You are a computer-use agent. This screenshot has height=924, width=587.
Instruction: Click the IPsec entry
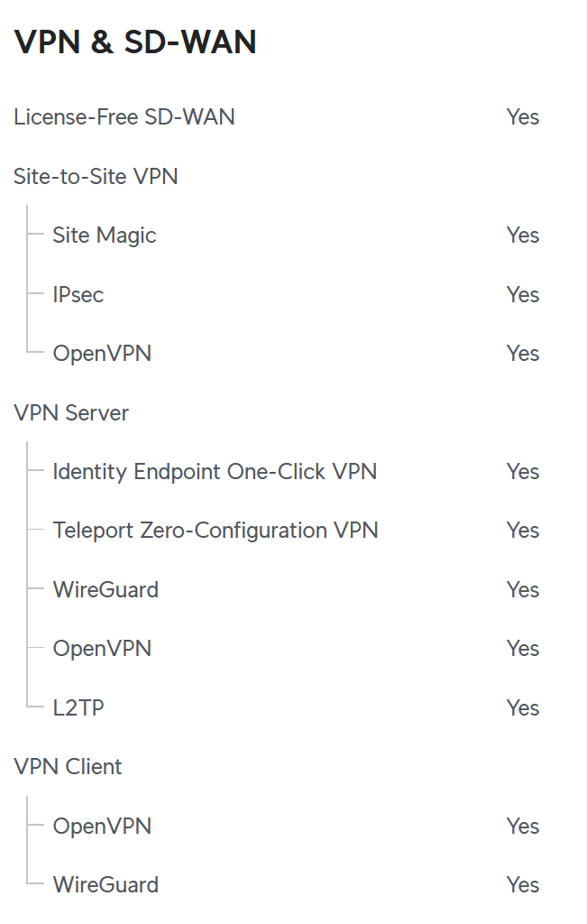[78, 294]
